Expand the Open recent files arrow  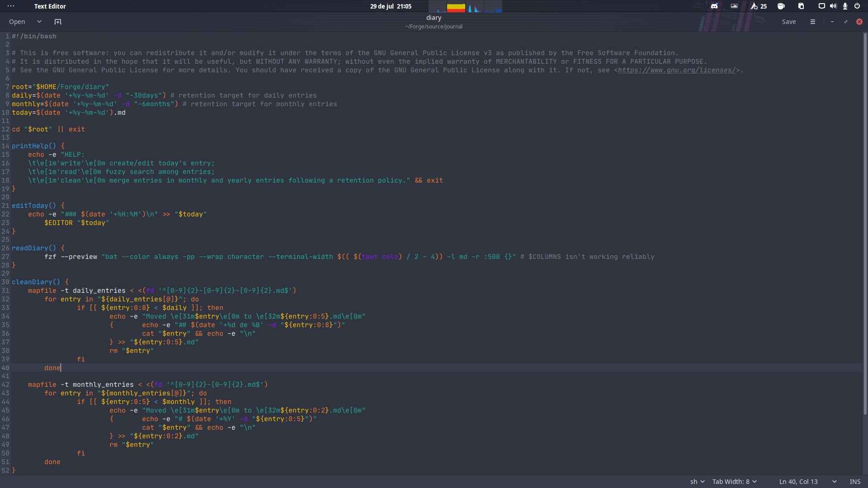pyautogui.click(x=39, y=22)
